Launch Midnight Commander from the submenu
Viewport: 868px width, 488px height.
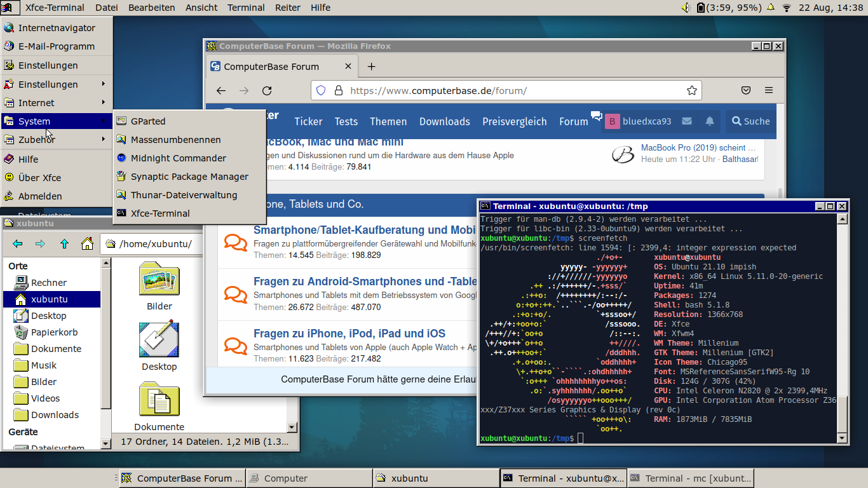click(x=189, y=158)
